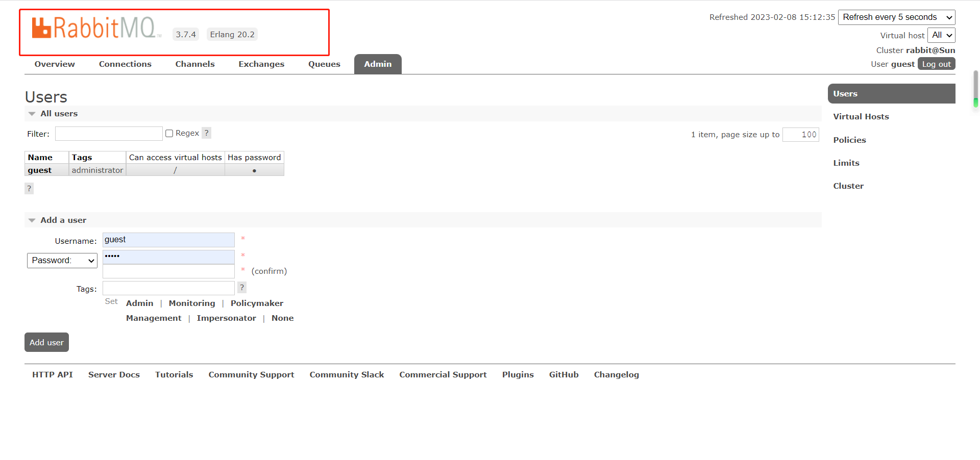Image resolution: width=980 pixels, height=460 pixels.
Task: Focus the Password input field
Action: 168,257
